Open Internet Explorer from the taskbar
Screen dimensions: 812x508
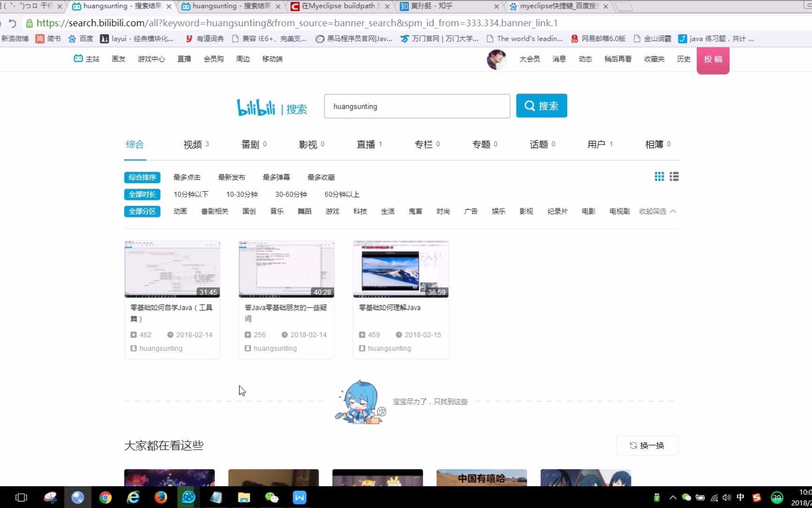point(133,497)
